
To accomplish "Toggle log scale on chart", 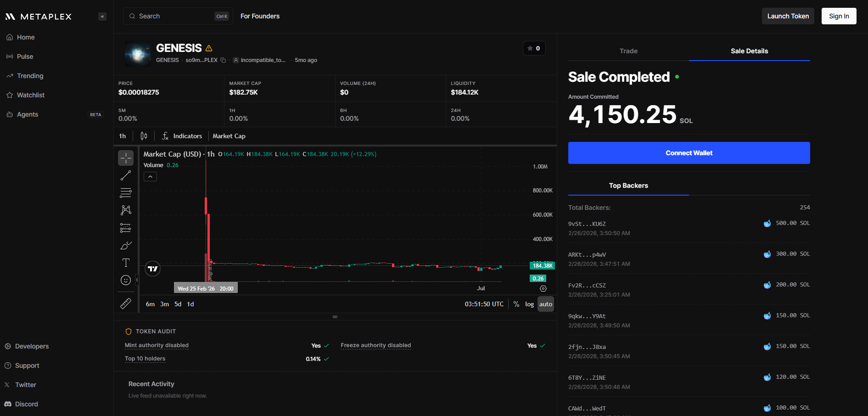I will [529, 304].
